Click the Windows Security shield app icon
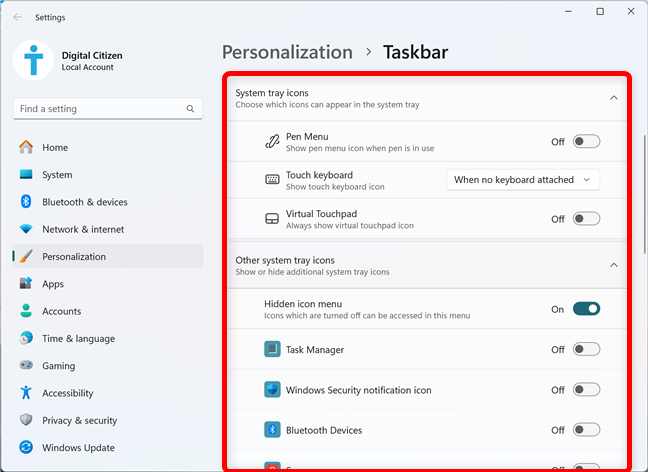This screenshot has width=648, height=472. pos(272,389)
